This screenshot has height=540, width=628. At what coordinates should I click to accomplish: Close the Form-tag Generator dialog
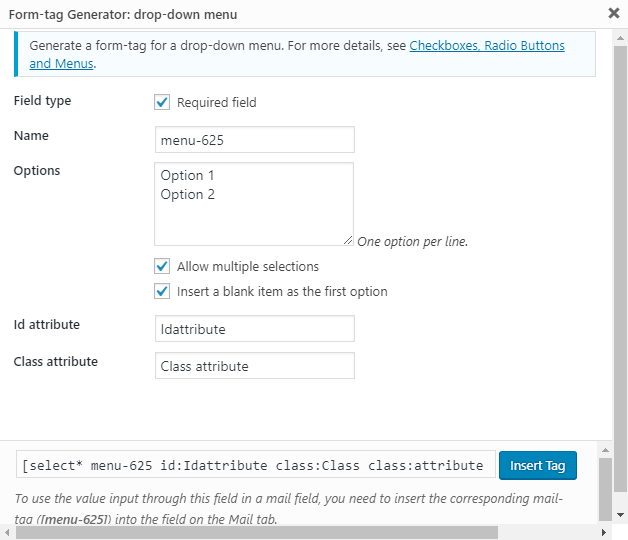tap(612, 14)
